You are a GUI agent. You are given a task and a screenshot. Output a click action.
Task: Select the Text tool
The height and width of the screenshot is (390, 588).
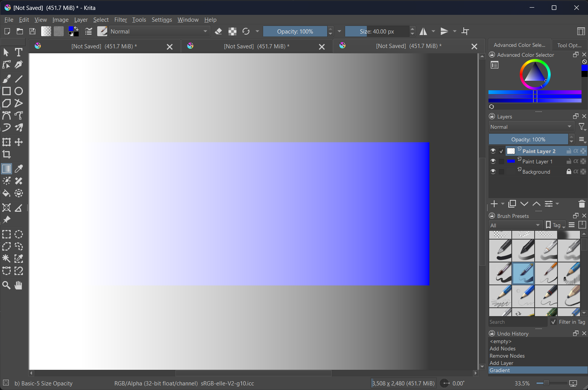pos(18,52)
